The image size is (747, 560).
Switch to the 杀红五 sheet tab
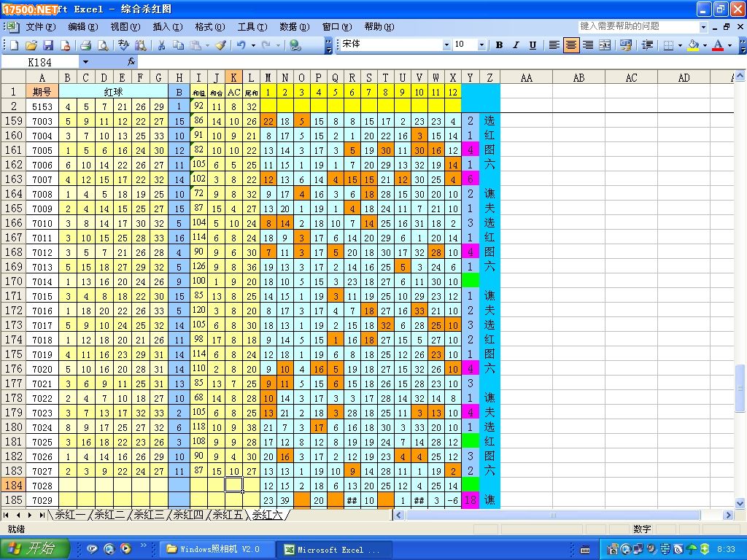pos(228,514)
